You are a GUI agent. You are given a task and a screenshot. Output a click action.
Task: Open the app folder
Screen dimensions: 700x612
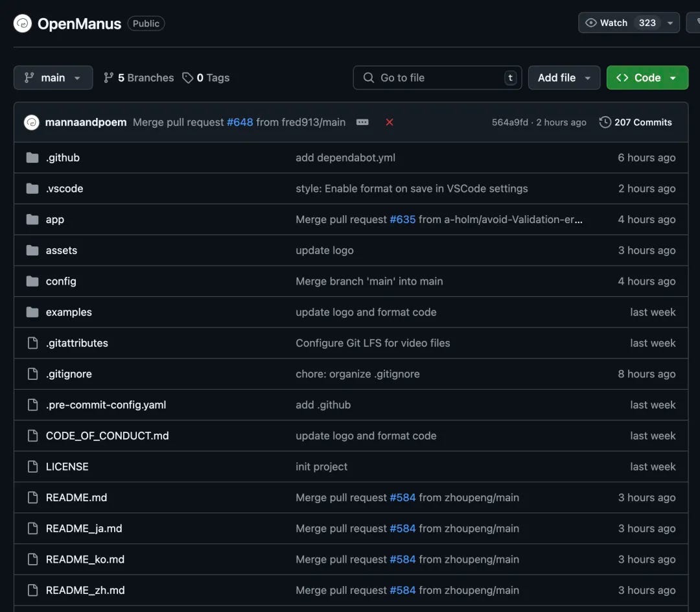[55, 220]
